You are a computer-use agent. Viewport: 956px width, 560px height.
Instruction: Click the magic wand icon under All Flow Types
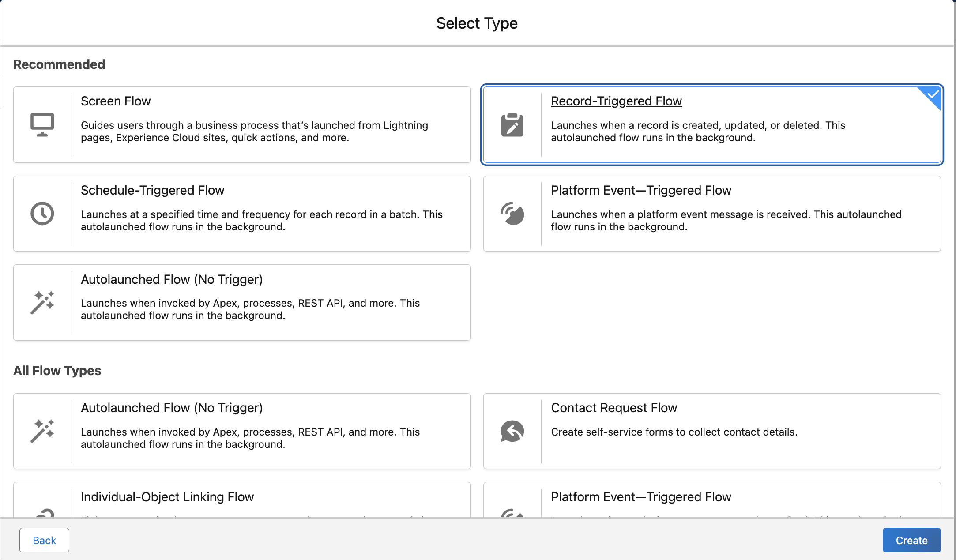(x=42, y=431)
